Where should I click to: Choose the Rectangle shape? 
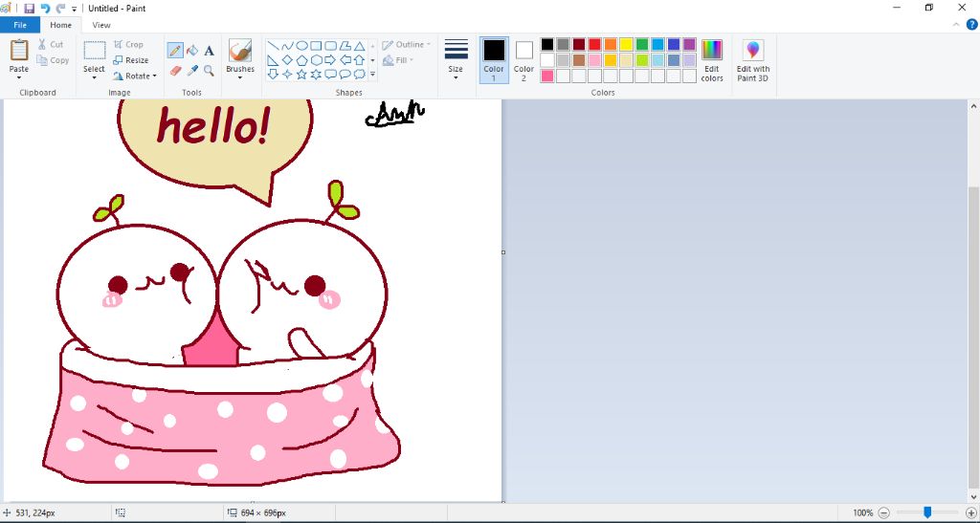pyautogui.click(x=316, y=46)
